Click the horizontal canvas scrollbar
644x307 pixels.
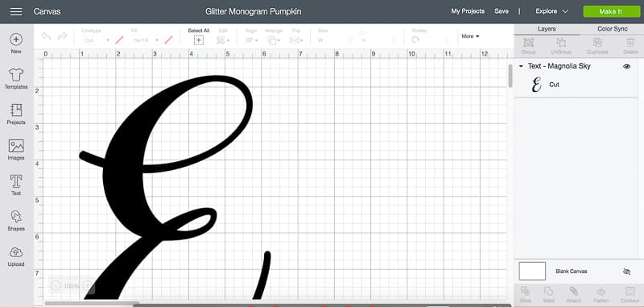[x=91, y=304]
